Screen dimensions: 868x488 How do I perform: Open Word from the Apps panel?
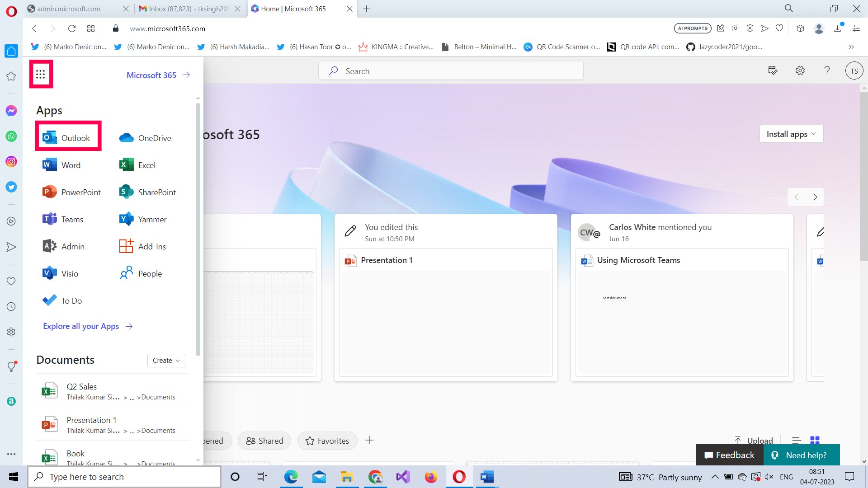point(61,165)
